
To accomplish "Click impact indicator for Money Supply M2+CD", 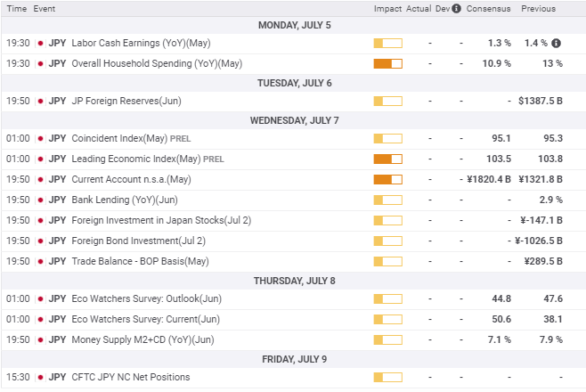I will (387, 339).
